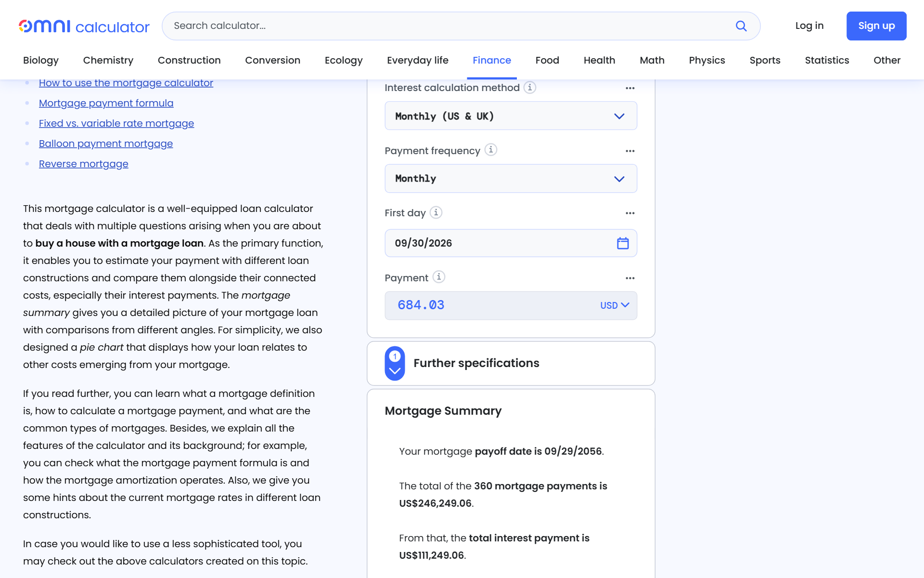Open the Finance category tab
This screenshot has width=924, height=578.
click(492, 60)
